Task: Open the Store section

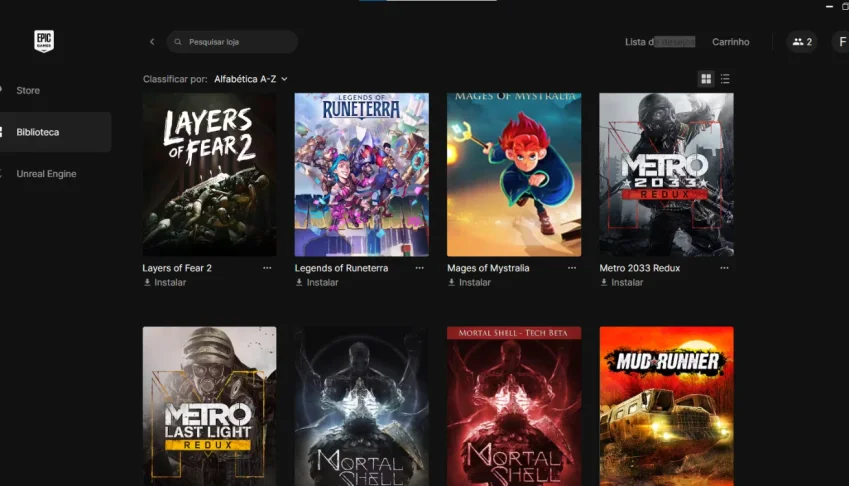Action: point(28,90)
